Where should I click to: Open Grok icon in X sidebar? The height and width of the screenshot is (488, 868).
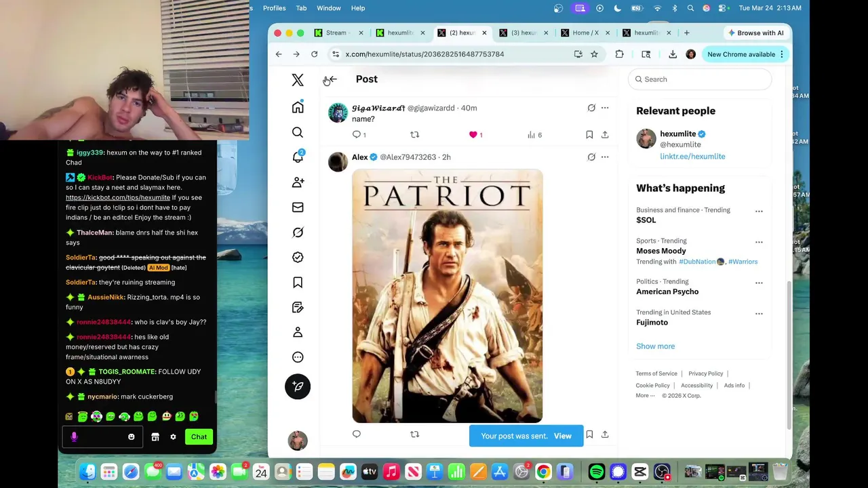tap(298, 232)
